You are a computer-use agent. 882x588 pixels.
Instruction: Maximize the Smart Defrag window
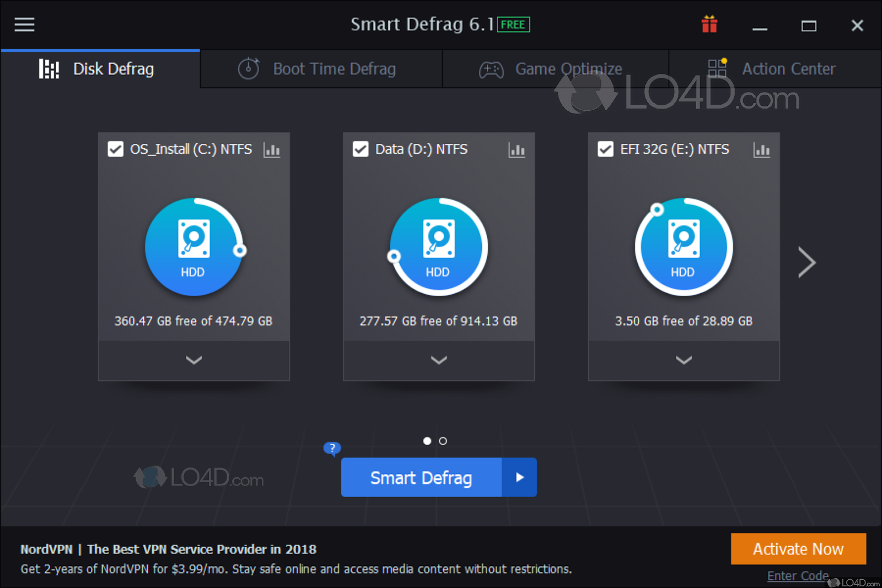tap(809, 26)
